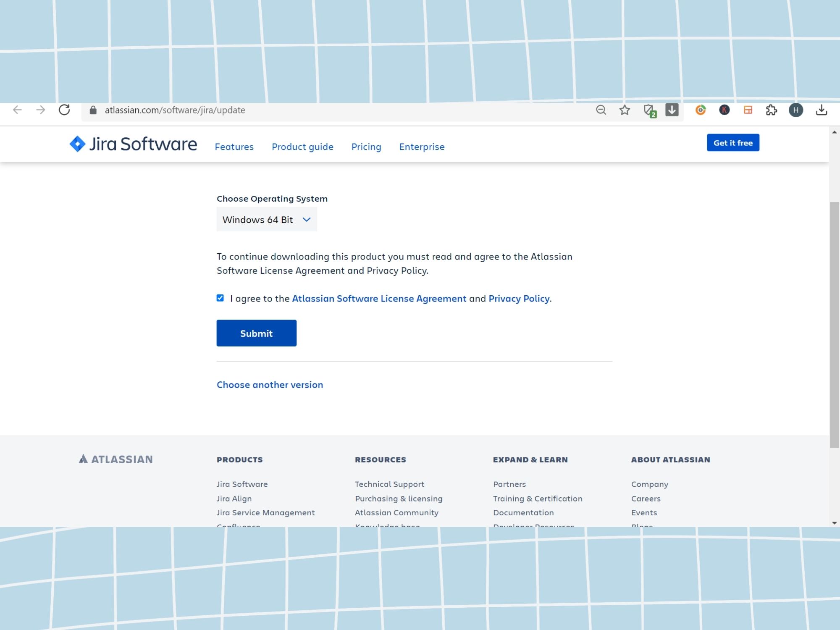Click the Choose Operating System label
The image size is (840, 630).
(x=272, y=199)
